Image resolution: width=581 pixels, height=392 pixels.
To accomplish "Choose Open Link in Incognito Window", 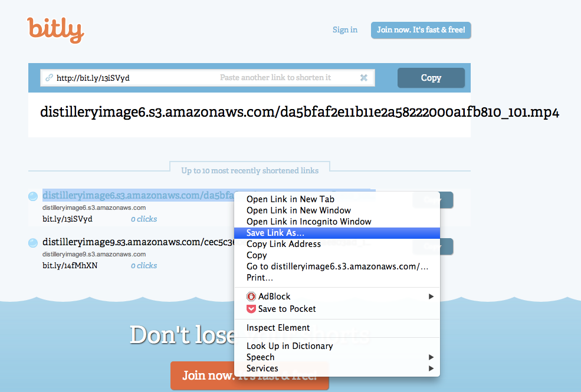I will pos(337,222).
